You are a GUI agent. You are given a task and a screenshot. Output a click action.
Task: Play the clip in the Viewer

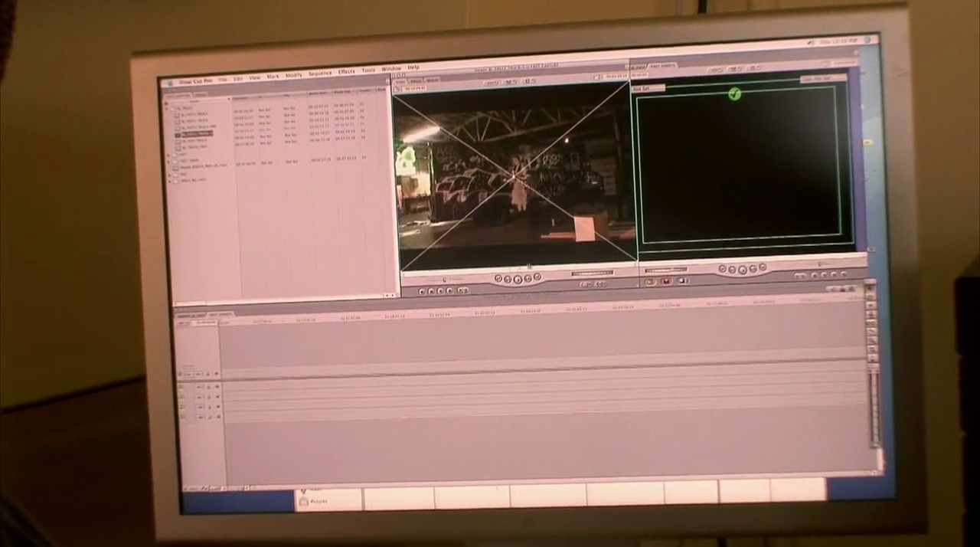pos(518,279)
